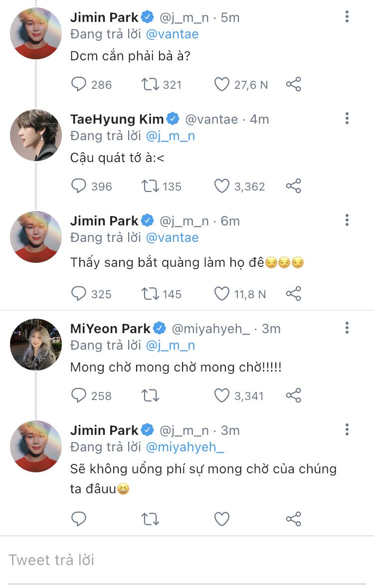Open MiYeon Park's profile picture
The height and width of the screenshot is (588, 374).
(36, 344)
